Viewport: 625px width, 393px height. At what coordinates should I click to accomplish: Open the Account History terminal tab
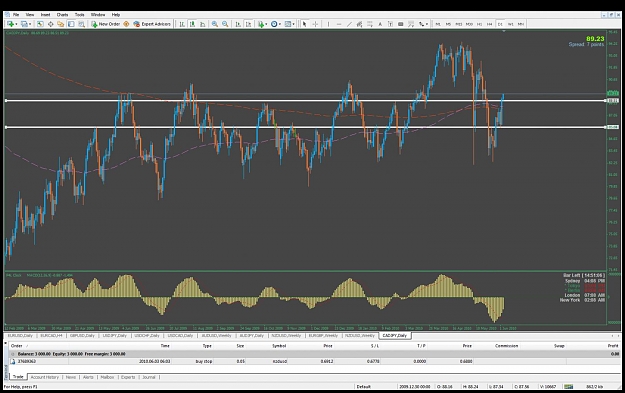45,377
